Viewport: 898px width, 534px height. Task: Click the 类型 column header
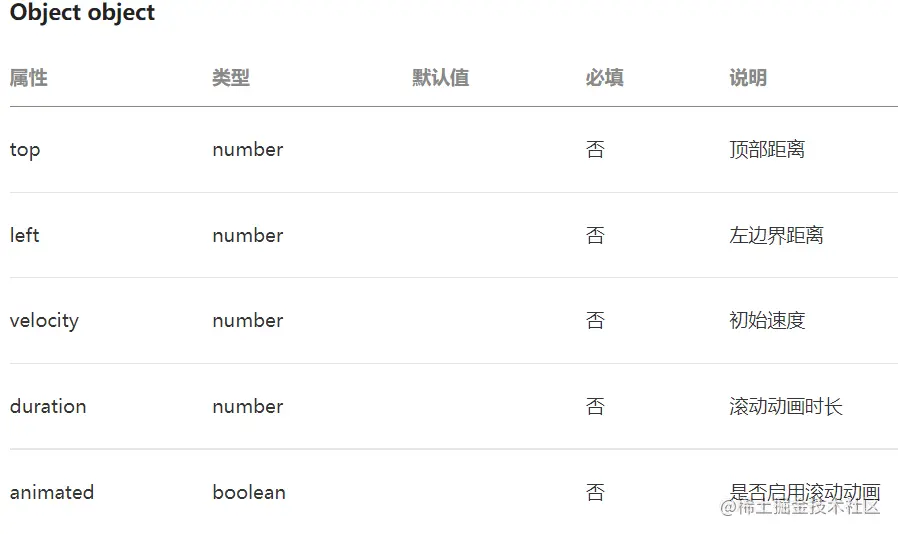(231, 78)
